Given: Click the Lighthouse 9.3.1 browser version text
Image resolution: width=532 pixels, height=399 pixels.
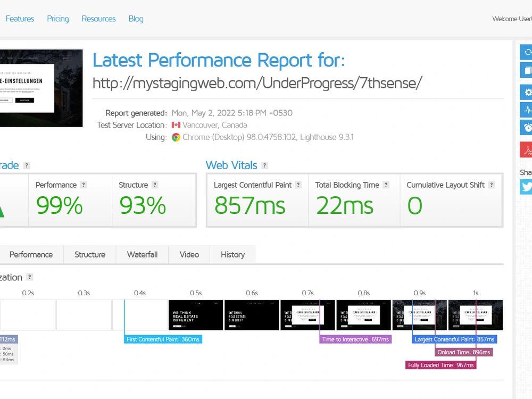Looking at the screenshot, I should (x=327, y=137).
